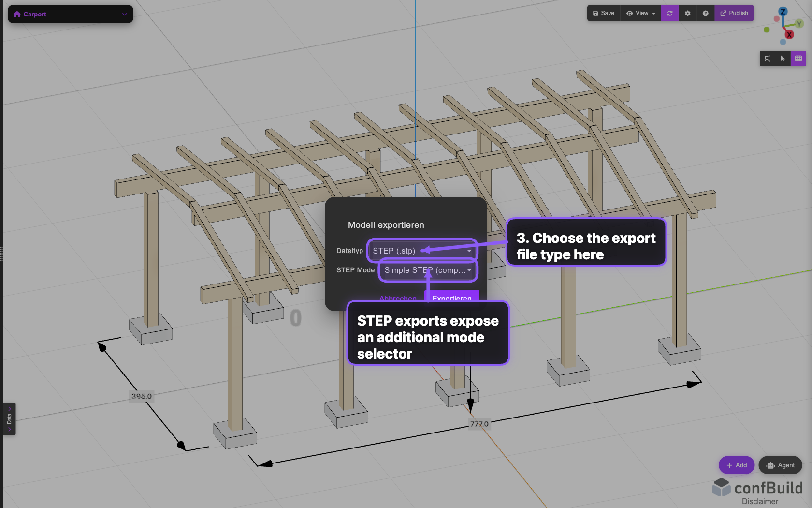Expand the Data side panel tab
Image resolution: width=812 pixels, height=508 pixels.
(9, 419)
